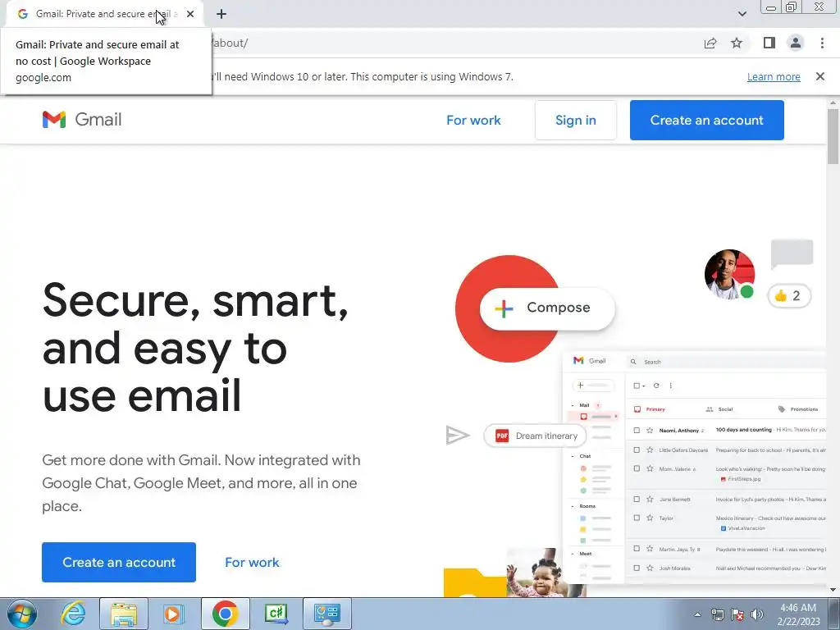This screenshot has height=630, width=840.
Task: Open the Chrome profile avatar menu
Action: 796,43
